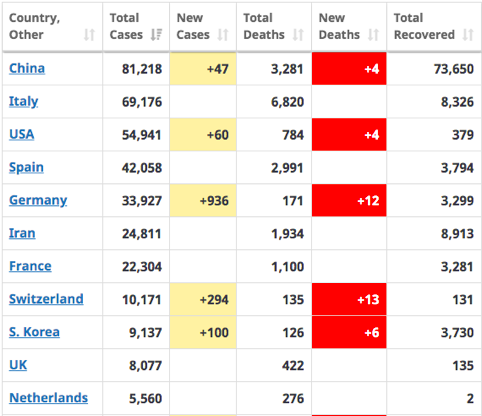This screenshot has height=416, width=482.
Task: Select USA's total deaths 784
Action: tap(293, 135)
